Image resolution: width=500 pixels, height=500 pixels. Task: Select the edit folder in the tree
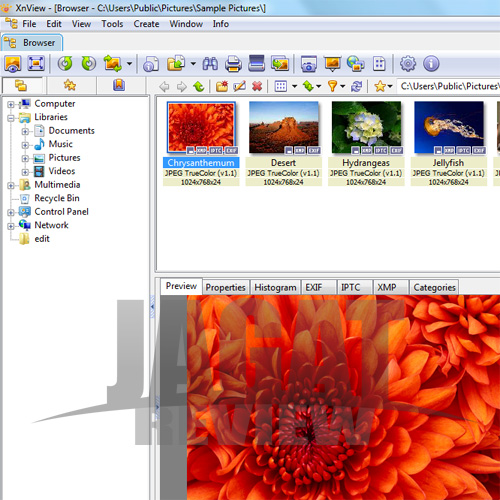42,239
